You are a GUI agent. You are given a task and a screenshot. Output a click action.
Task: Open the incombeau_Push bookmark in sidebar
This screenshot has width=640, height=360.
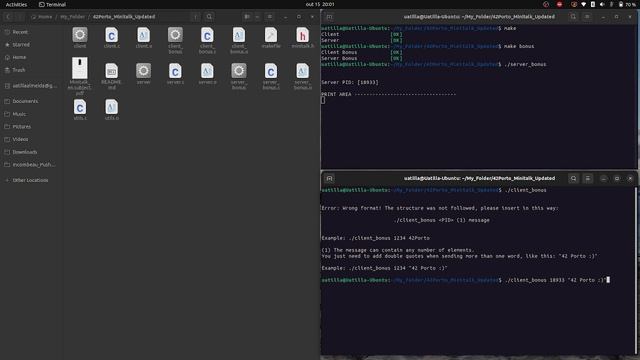coord(32,164)
